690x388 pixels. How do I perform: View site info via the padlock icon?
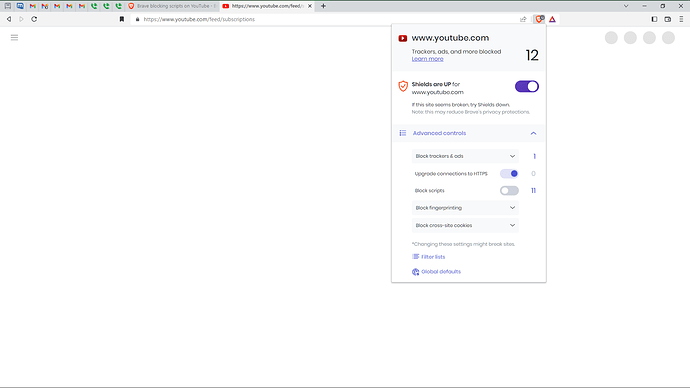click(x=138, y=19)
